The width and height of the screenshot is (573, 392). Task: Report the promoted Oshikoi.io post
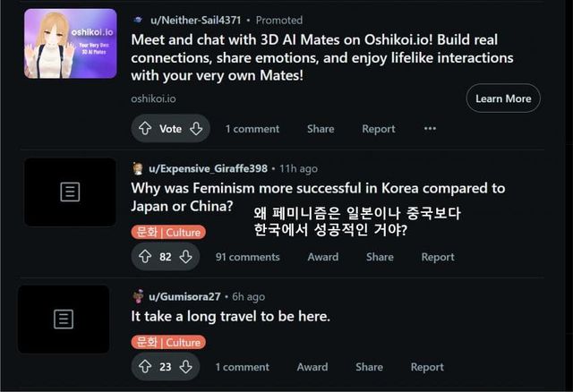378,129
